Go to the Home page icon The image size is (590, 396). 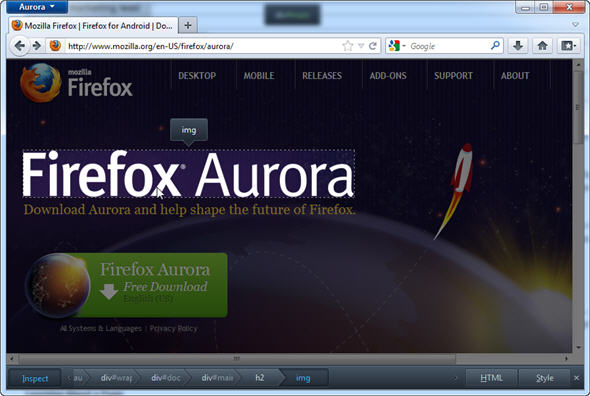[542, 46]
